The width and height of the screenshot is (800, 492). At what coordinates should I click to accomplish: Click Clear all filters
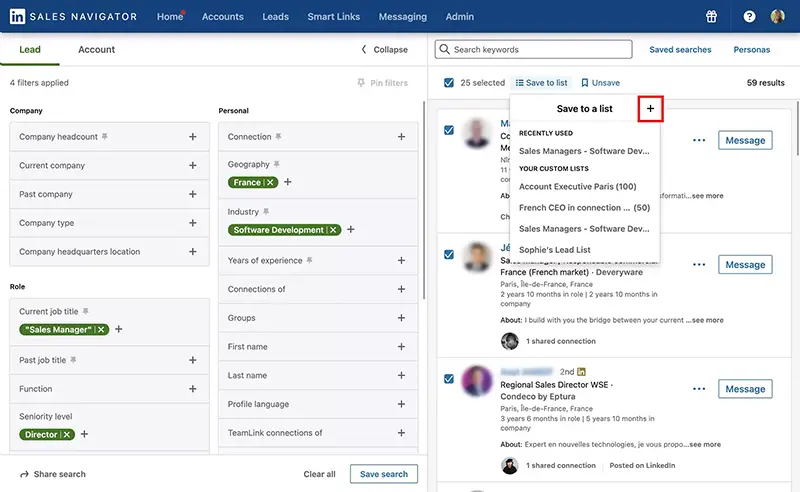click(x=319, y=474)
